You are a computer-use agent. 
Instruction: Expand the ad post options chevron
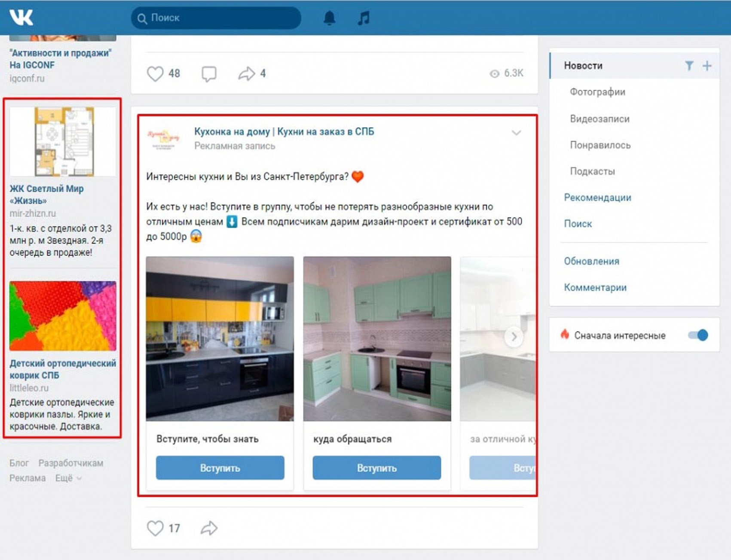pos(516,133)
